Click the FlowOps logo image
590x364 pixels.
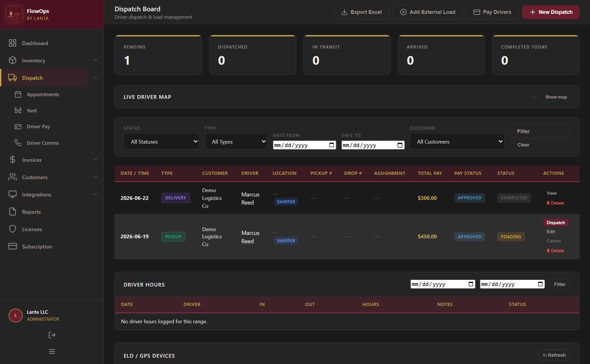14,14
